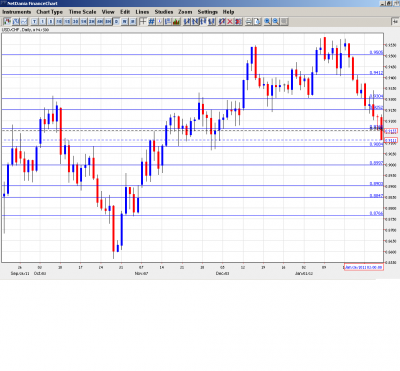Select the 1-minute time scale button

coord(43,22)
